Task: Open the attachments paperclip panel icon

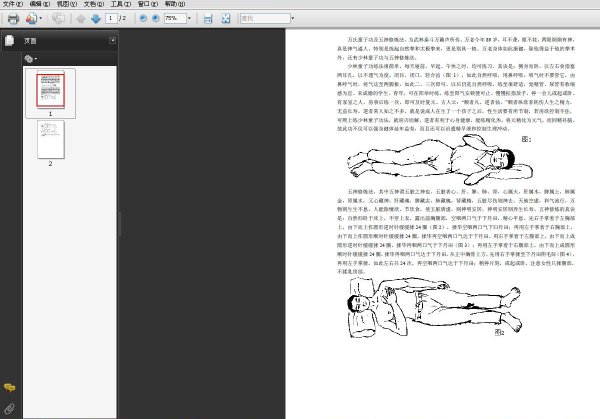Action: pos(10,409)
